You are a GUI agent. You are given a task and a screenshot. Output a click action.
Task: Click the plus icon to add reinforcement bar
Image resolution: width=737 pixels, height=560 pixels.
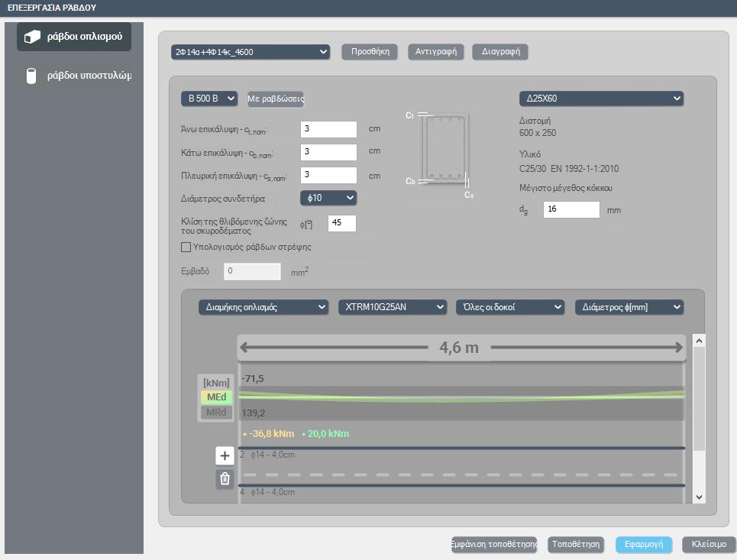(x=225, y=455)
